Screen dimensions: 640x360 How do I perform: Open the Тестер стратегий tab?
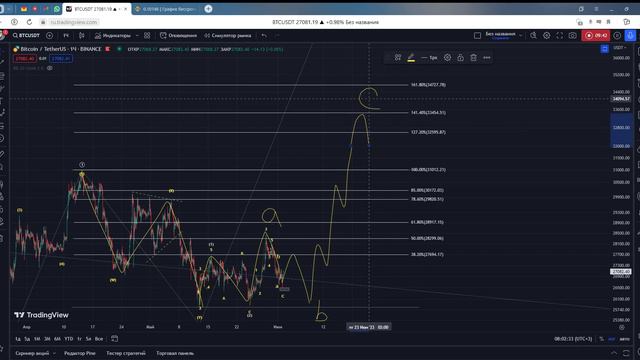[126, 353]
